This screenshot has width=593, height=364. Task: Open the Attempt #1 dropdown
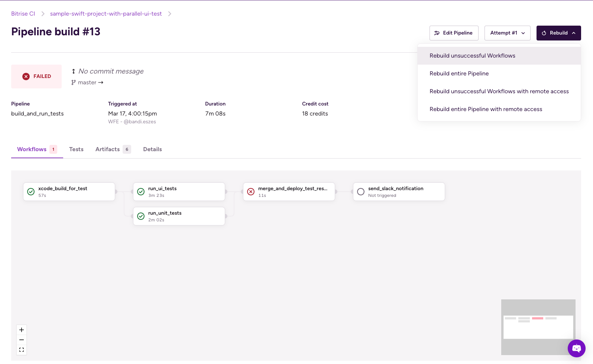pyautogui.click(x=507, y=33)
